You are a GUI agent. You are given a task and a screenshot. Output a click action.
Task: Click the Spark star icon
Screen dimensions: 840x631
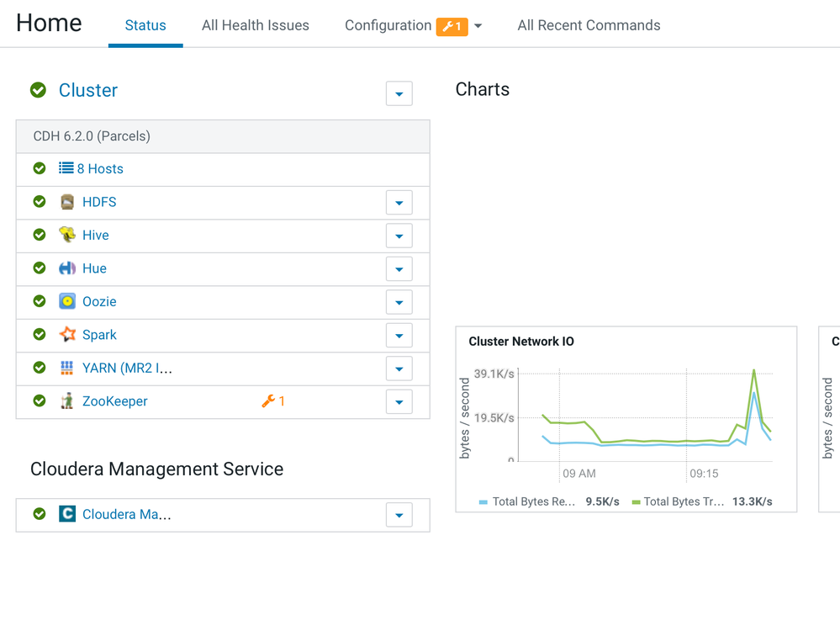click(67, 335)
